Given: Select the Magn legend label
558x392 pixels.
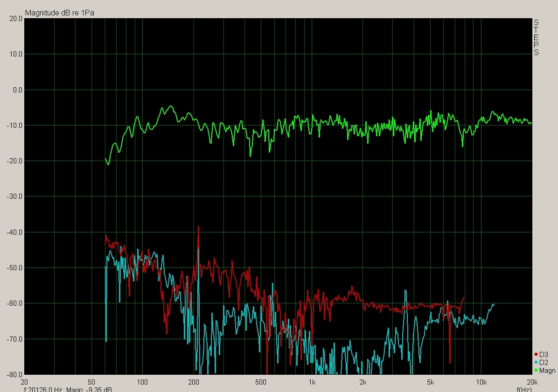Looking at the screenshot, I should (547, 371).
